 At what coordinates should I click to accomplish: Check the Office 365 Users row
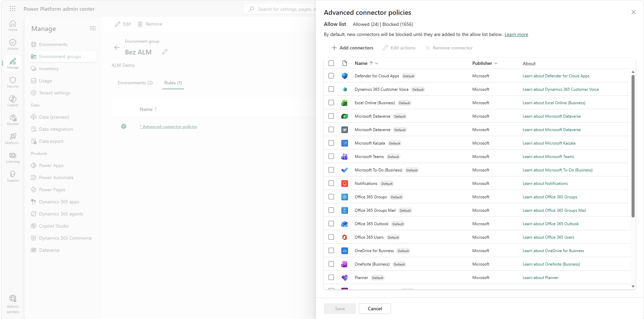click(x=331, y=237)
